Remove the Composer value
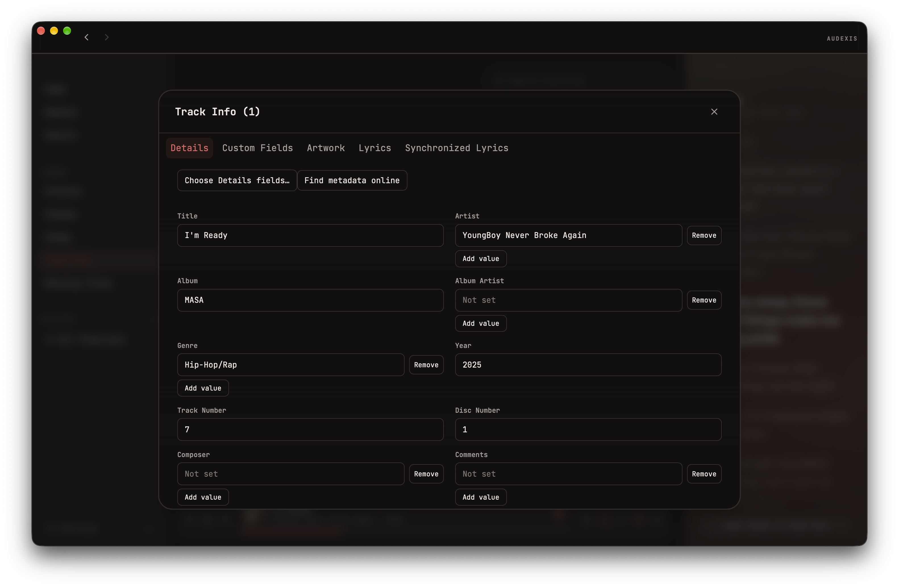The height and width of the screenshot is (588, 899). click(426, 474)
